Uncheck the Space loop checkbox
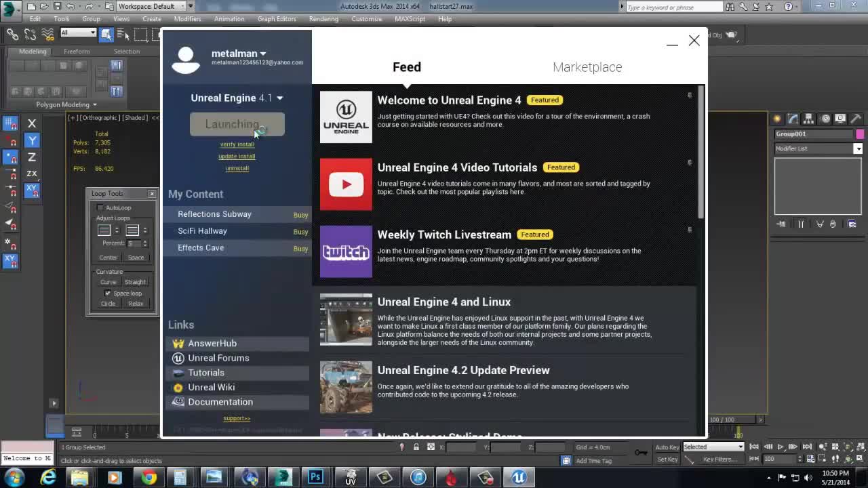Image resolution: width=868 pixels, height=488 pixels. click(x=107, y=293)
